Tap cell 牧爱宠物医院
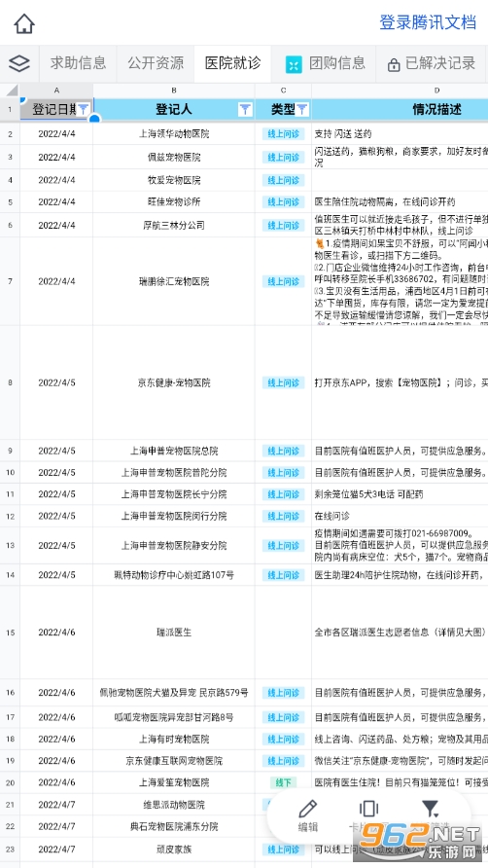The width and height of the screenshot is (488, 868). [x=174, y=180]
